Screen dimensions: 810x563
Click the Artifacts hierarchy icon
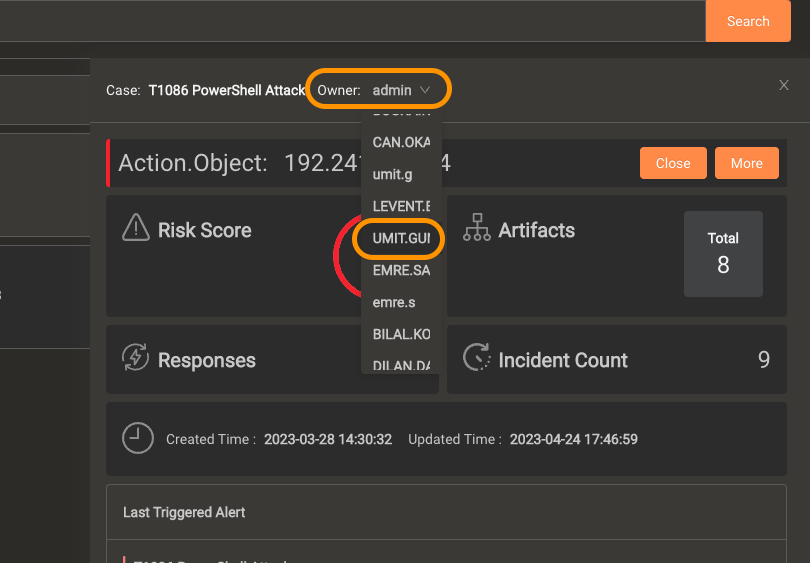477,227
